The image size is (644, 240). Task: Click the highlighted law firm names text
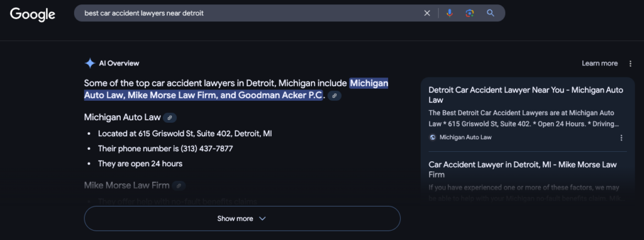tap(236, 89)
